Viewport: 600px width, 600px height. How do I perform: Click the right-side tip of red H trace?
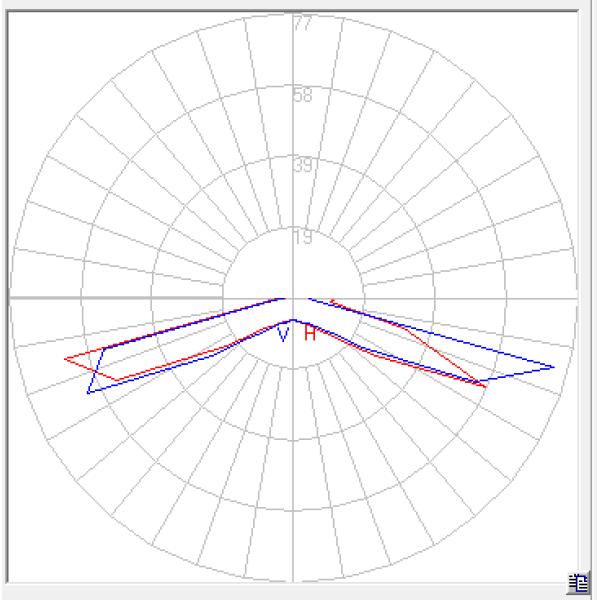pyautogui.click(x=486, y=385)
